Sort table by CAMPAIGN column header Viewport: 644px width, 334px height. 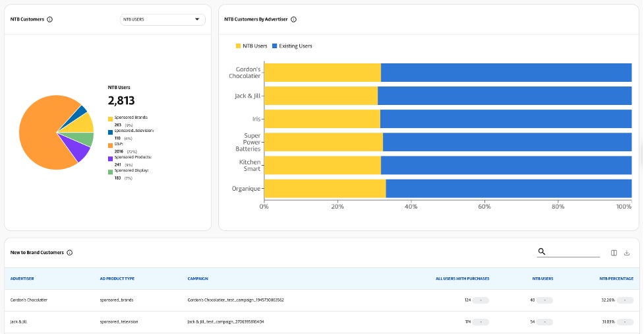(198, 279)
